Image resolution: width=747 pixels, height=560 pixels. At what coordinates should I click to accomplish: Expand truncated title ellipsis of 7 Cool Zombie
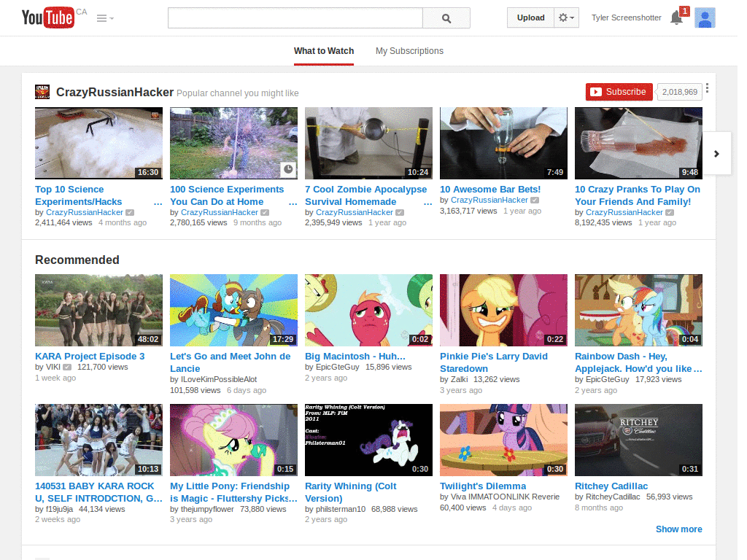tap(427, 203)
